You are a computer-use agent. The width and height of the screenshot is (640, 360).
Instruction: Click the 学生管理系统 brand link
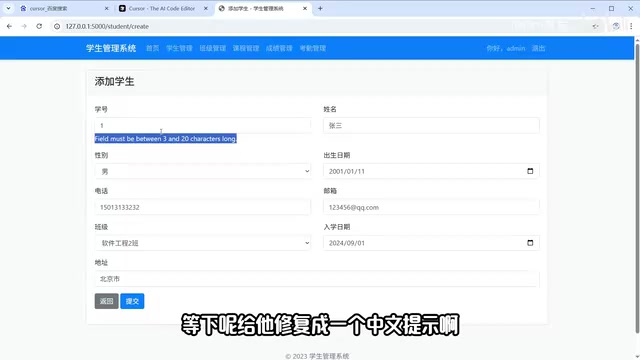111,48
